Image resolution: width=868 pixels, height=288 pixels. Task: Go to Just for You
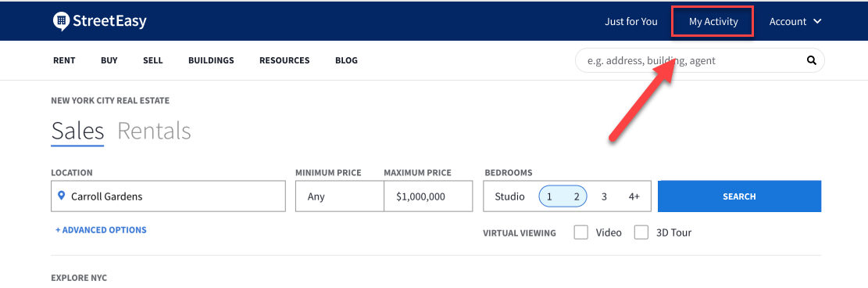(x=631, y=22)
